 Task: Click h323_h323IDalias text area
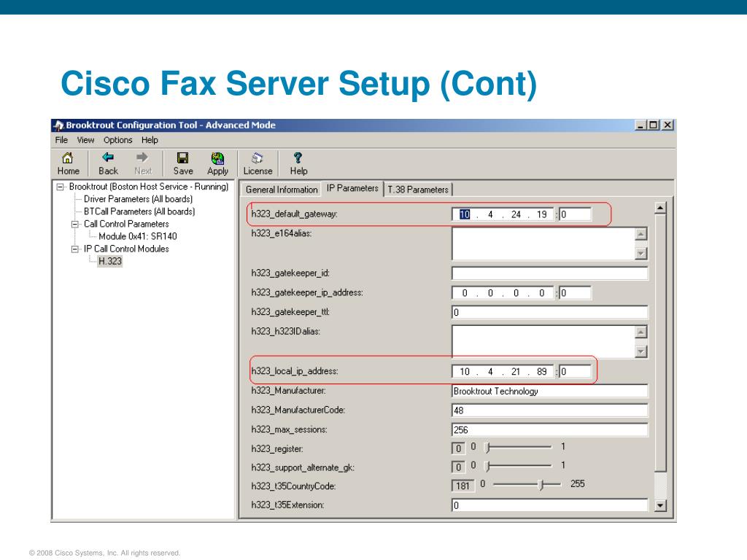click(x=543, y=342)
